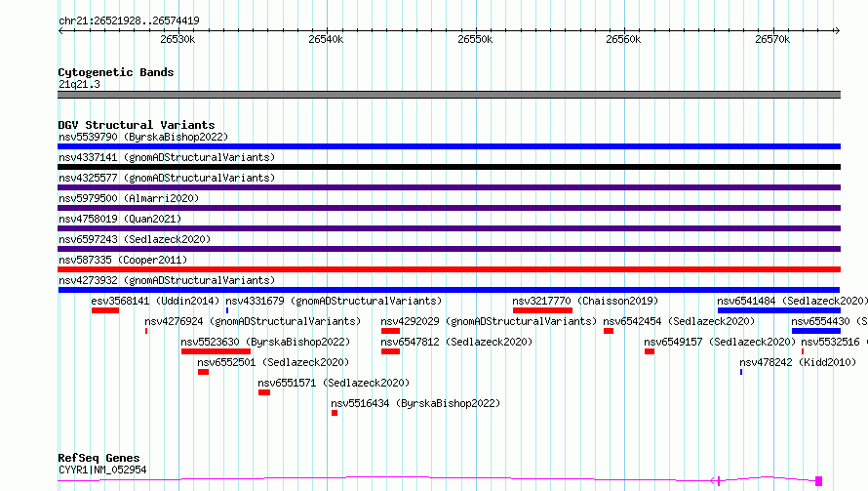
Task: Click the tiny red marker of nsv4276924
Action: [x=146, y=331]
